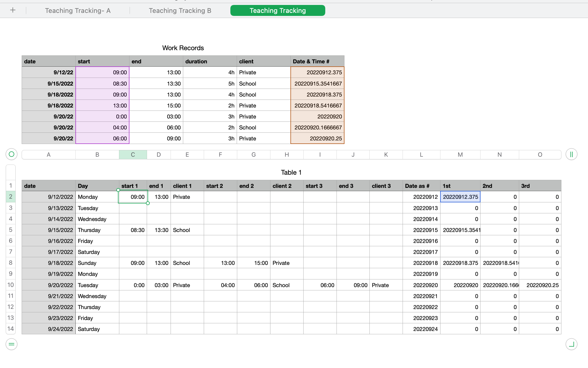Click the 'client 2' column header cell
Viewport: 588px width, 368px height.
coord(286,186)
